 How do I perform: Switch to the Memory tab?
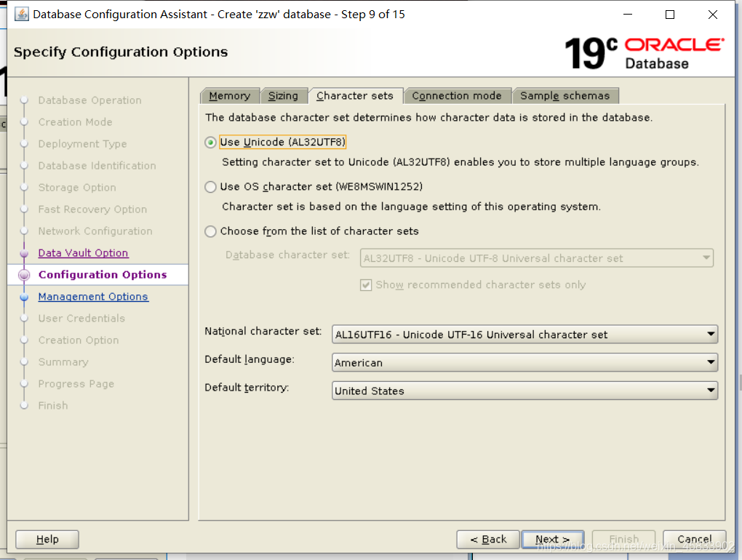coord(230,96)
